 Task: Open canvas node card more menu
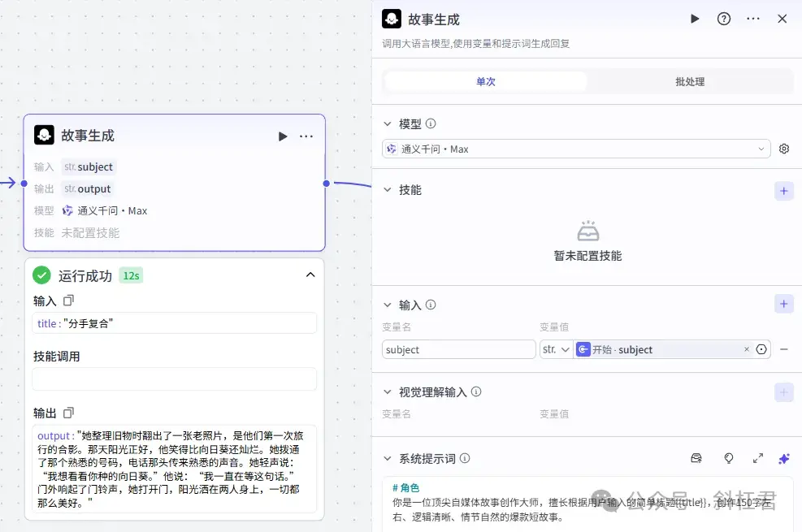coord(306,136)
